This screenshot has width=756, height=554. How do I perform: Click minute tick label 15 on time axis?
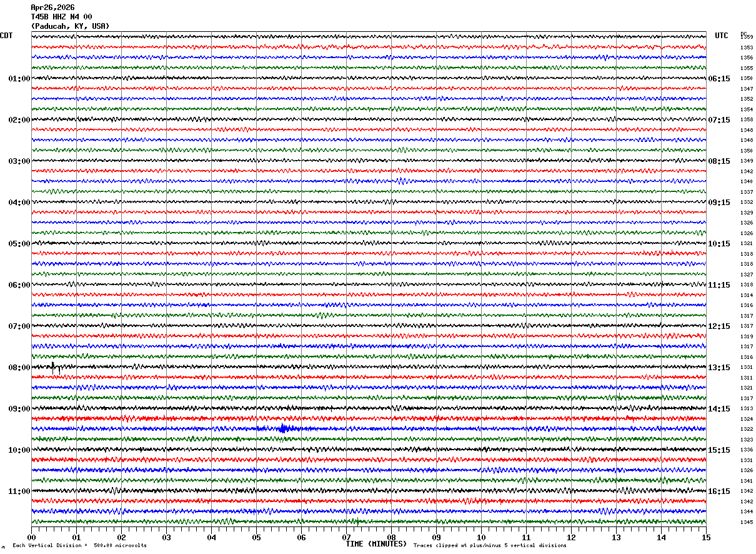[x=706, y=537]
